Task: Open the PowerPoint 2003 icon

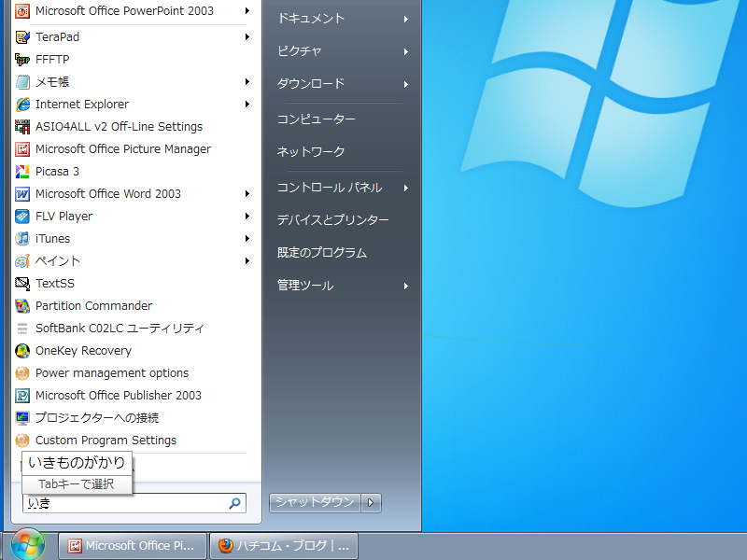Action: pos(21,10)
